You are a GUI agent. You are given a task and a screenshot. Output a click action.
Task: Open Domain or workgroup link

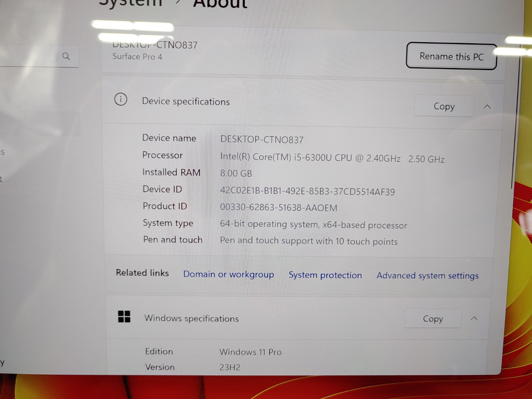(x=229, y=274)
